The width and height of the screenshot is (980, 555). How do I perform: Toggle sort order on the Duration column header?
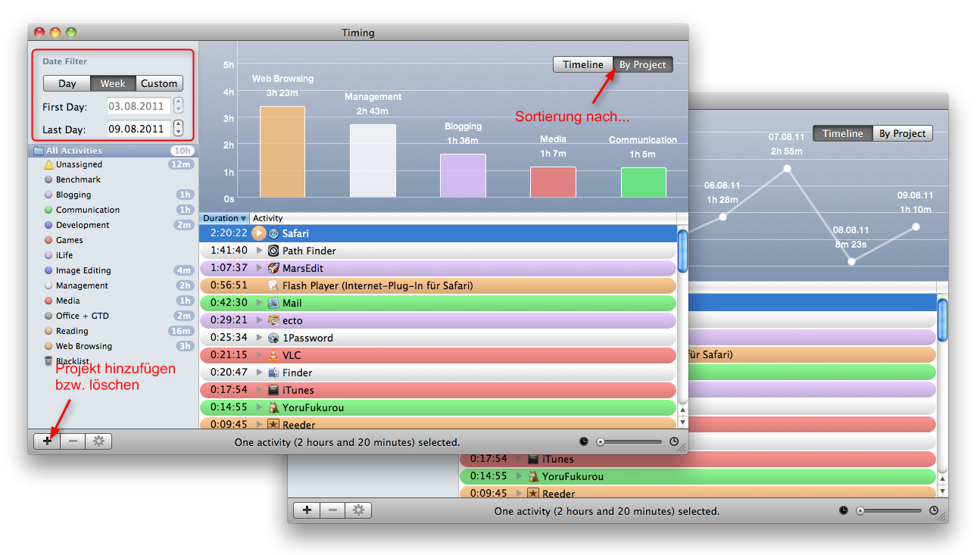pos(224,218)
